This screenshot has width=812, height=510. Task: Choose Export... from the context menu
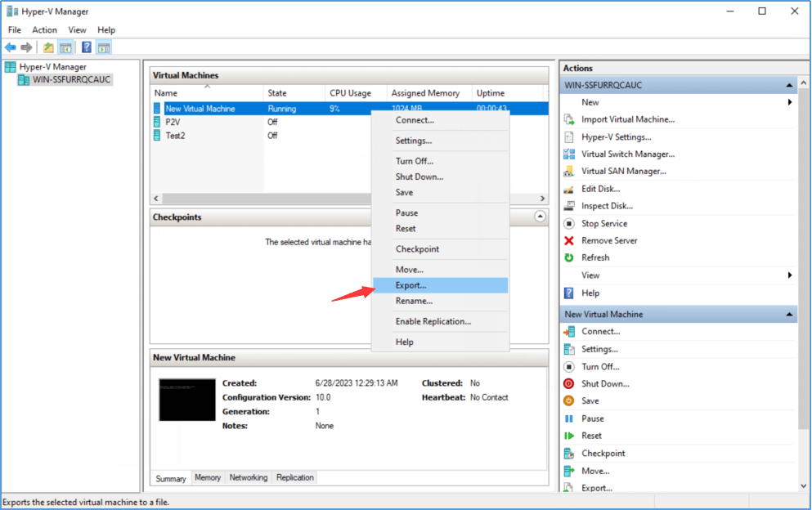click(410, 285)
